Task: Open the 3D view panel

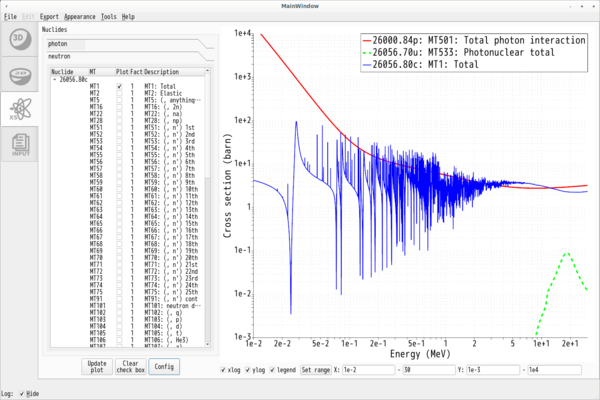Action: coord(19,39)
